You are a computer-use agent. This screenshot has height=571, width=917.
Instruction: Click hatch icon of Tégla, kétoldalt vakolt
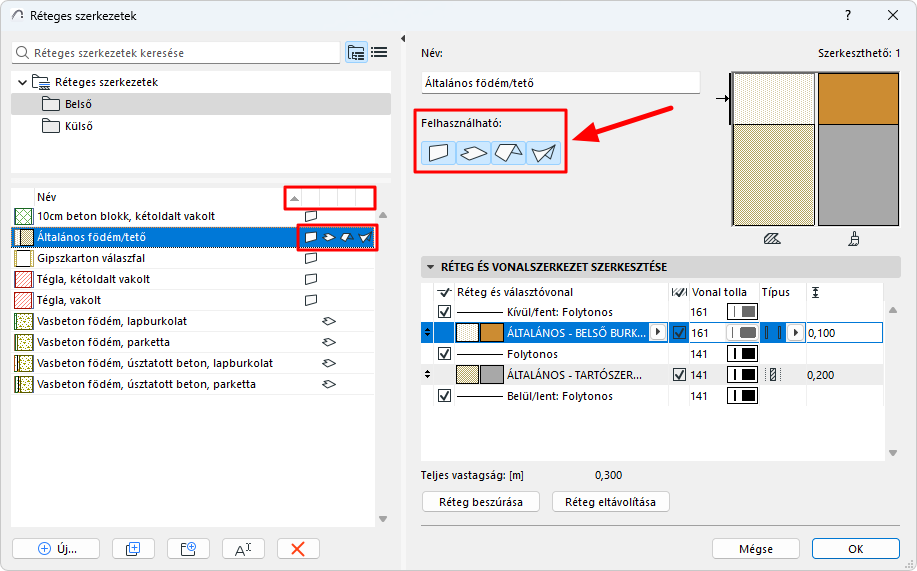(23, 279)
